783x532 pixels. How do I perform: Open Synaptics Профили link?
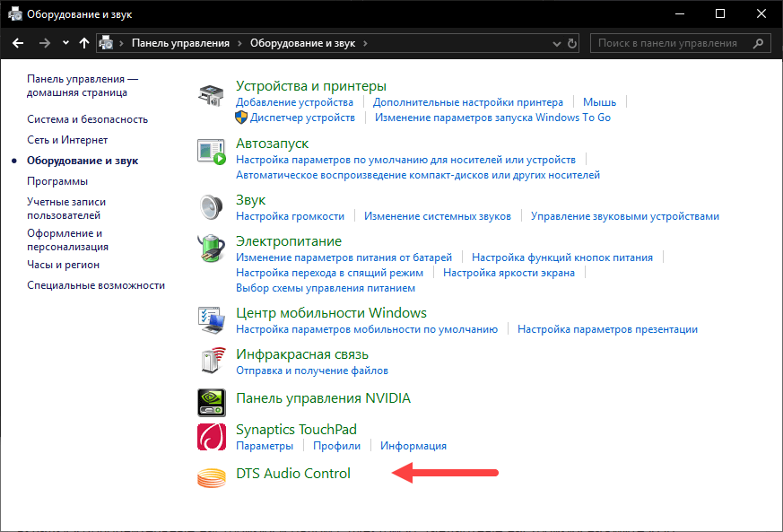coord(336,446)
